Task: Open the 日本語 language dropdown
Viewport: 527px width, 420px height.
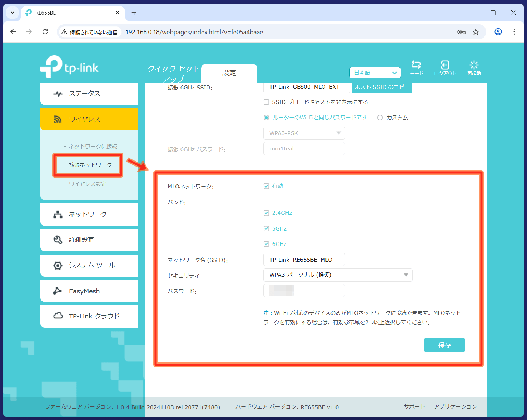Action: 375,73
